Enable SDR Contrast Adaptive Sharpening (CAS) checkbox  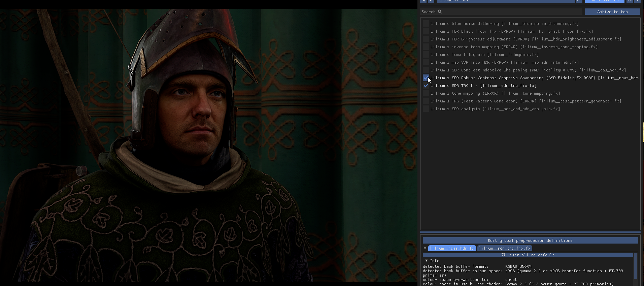pyautogui.click(x=426, y=70)
